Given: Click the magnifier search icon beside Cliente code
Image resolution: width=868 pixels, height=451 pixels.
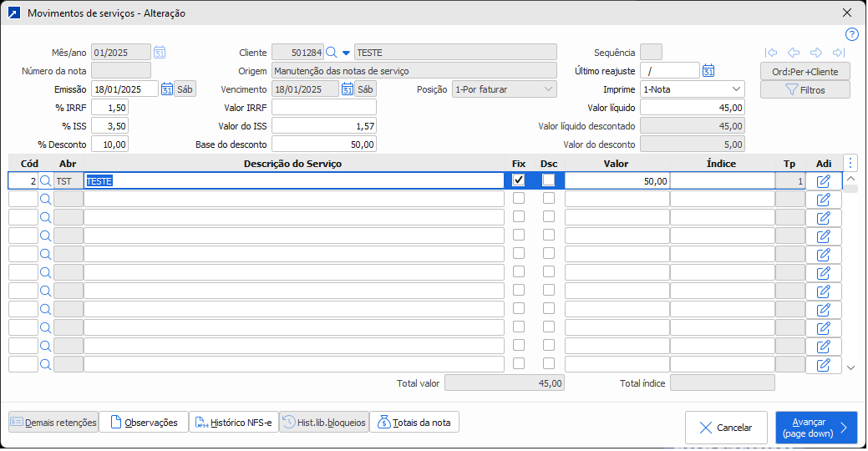Looking at the screenshot, I should coord(331,53).
